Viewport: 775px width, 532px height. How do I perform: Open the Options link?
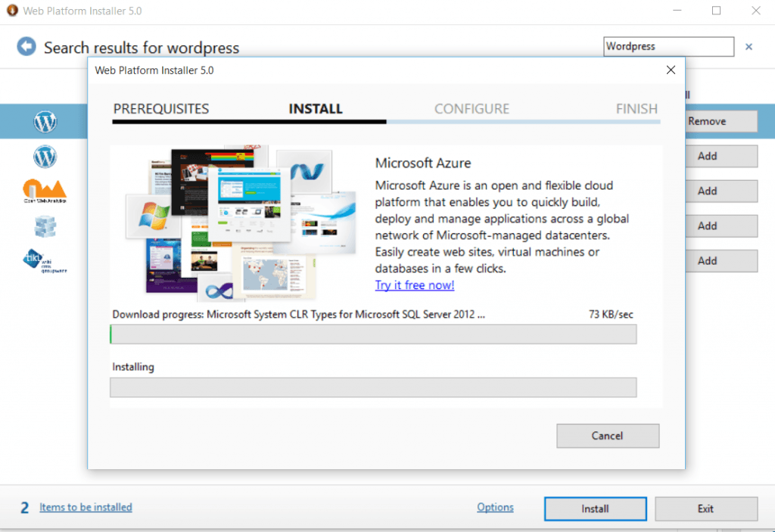click(495, 507)
